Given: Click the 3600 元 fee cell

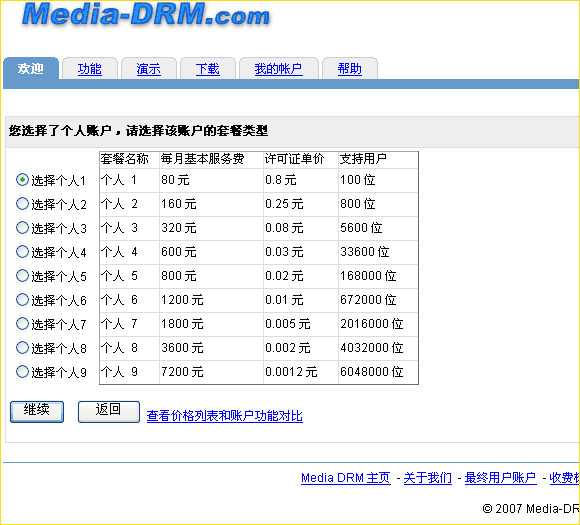Looking at the screenshot, I should coord(211,349).
